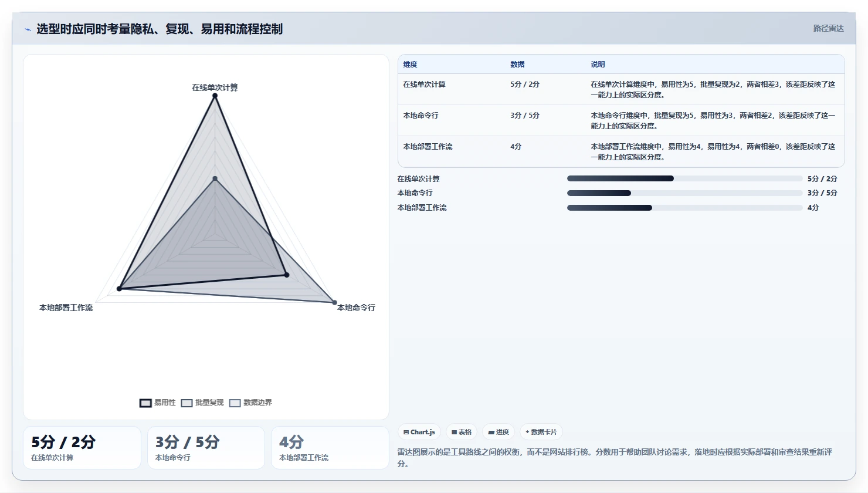Click the inner radar point on the 在线单次计算 axis

coord(215,178)
